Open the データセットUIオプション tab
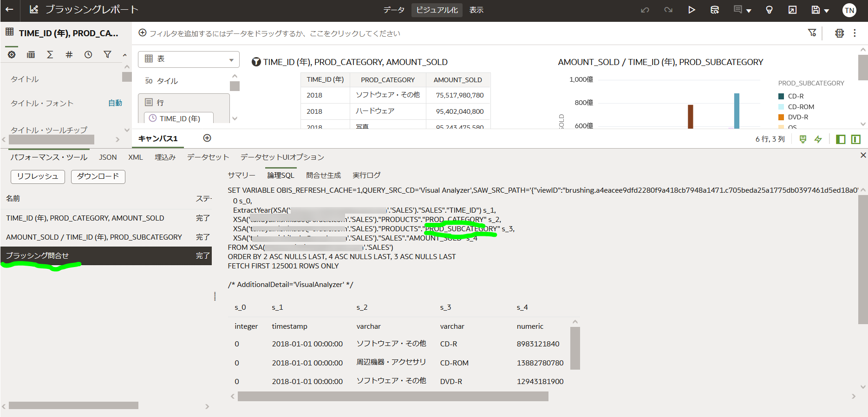This screenshot has width=868, height=417. 282,157
